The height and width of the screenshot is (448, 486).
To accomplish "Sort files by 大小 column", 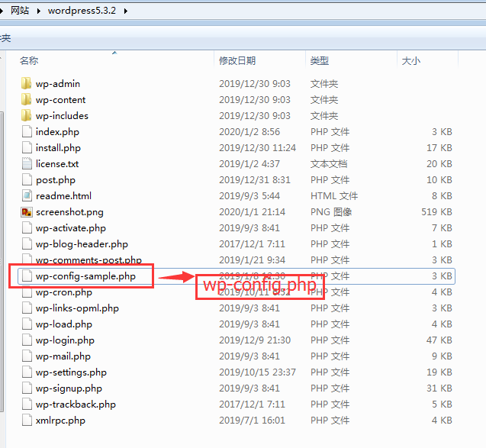I will tap(410, 60).
